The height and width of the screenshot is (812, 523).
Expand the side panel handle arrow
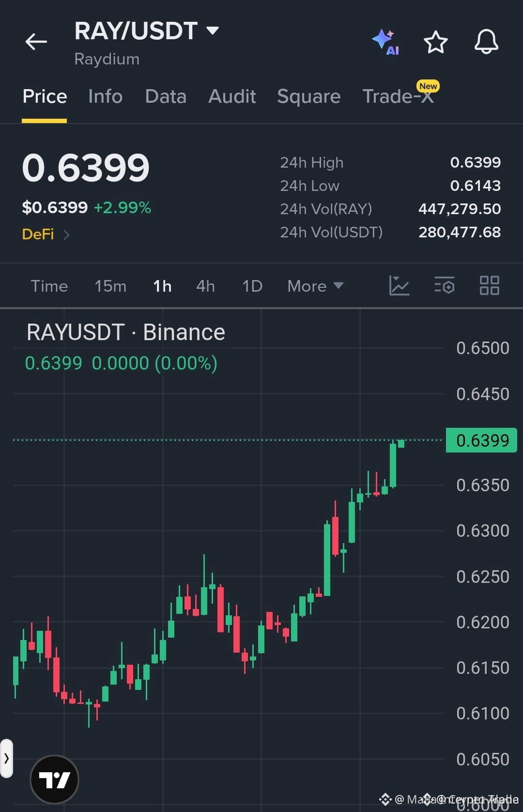click(x=6, y=758)
